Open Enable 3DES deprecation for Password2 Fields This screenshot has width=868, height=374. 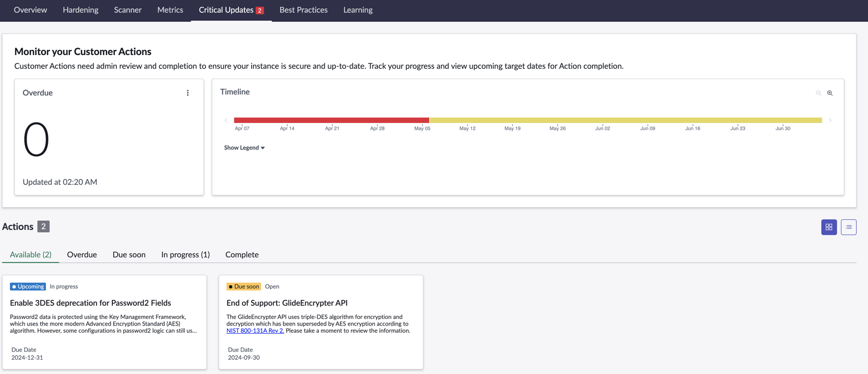tap(90, 303)
